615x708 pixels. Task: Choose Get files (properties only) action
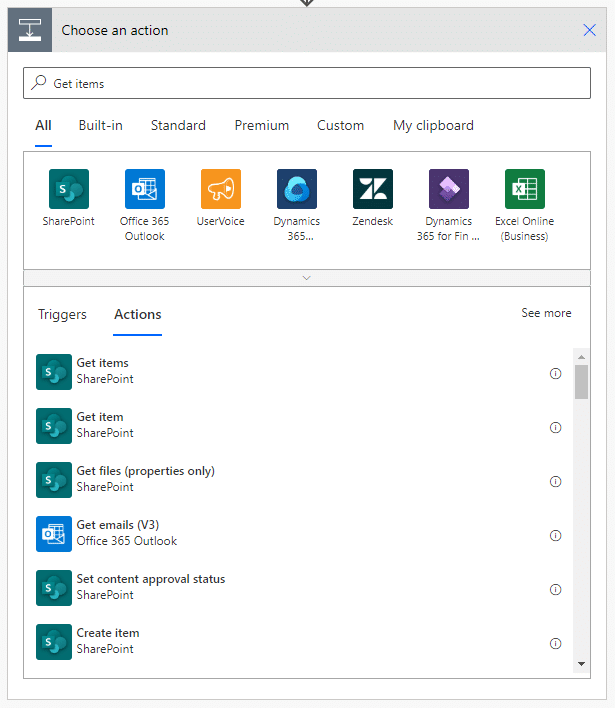298,480
